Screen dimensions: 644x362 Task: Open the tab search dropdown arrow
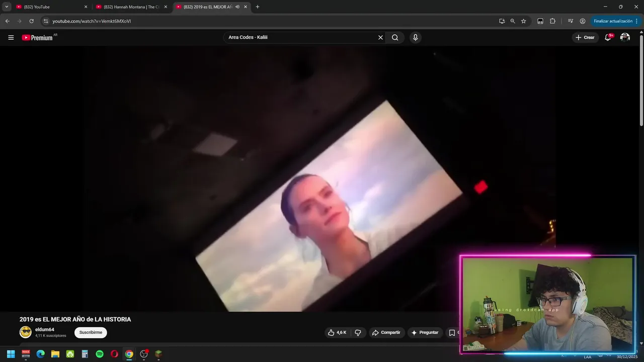tap(7, 7)
